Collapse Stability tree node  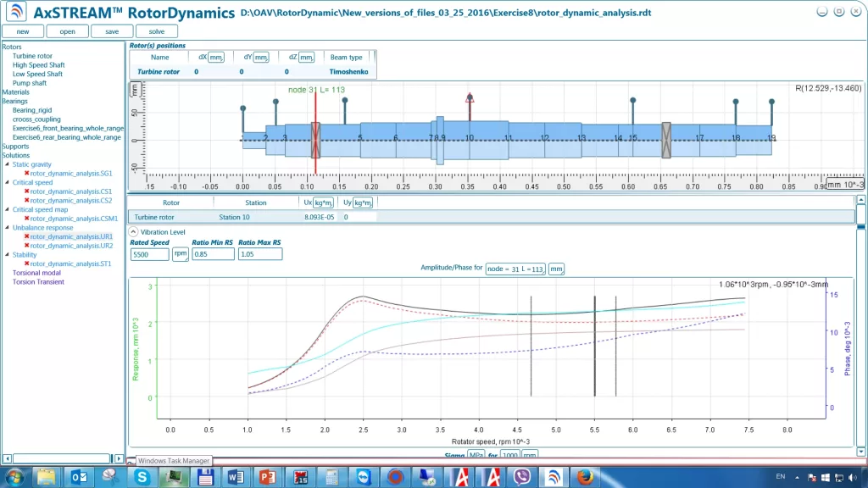[x=7, y=254]
